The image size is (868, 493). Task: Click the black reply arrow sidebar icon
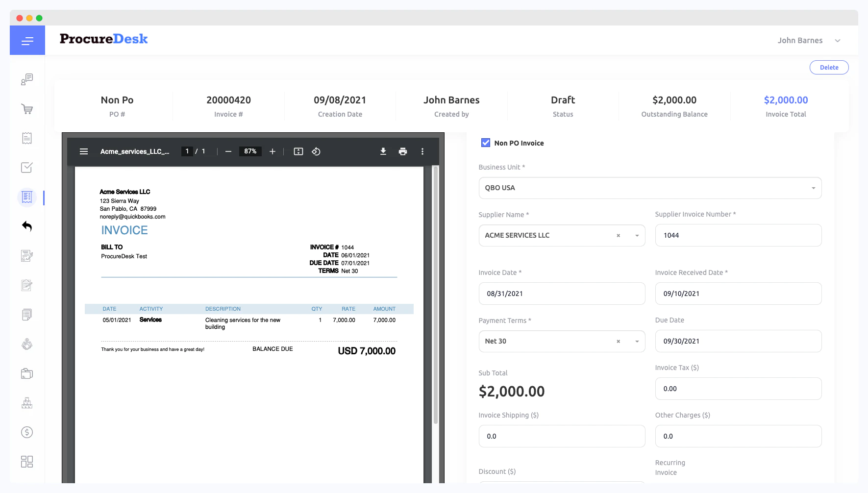coord(27,226)
